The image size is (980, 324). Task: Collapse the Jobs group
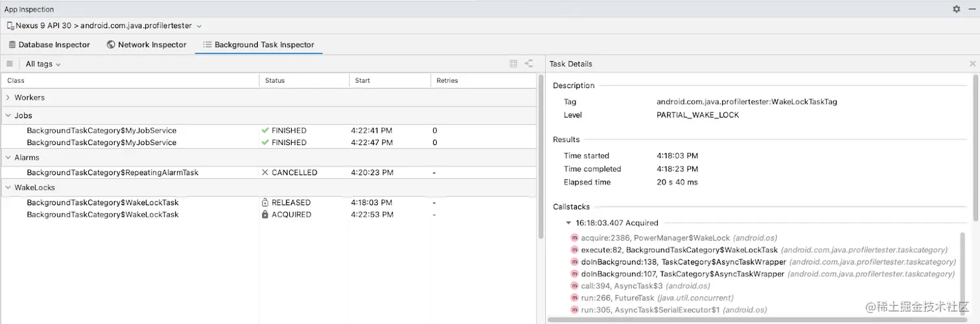8,115
